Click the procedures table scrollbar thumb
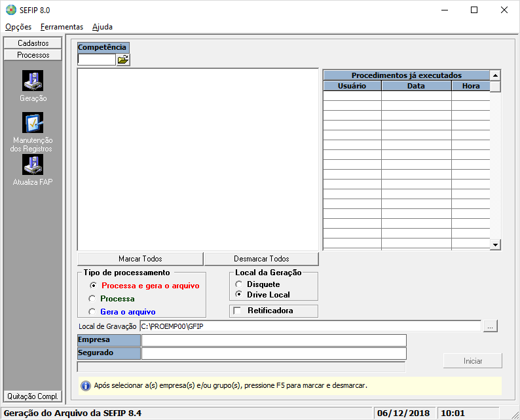 [x=495, y=86]
